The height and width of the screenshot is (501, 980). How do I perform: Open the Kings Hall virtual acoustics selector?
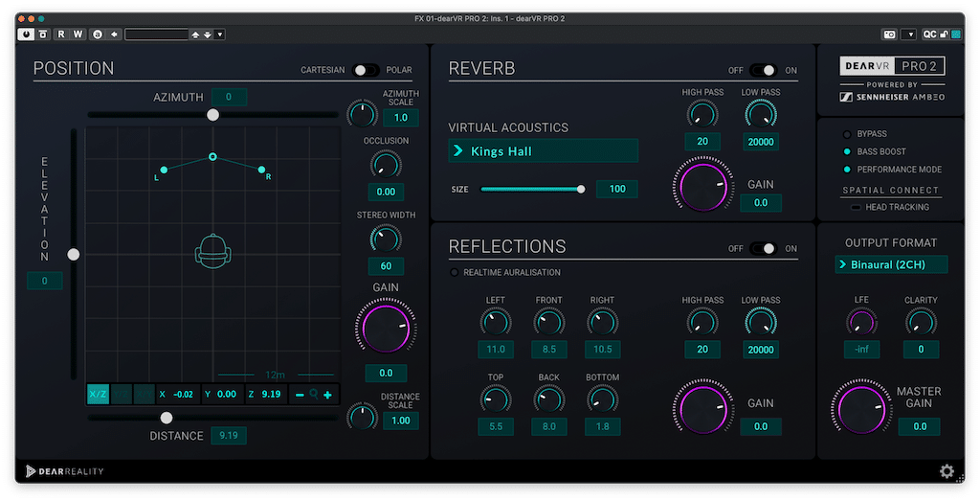point(544,150)
